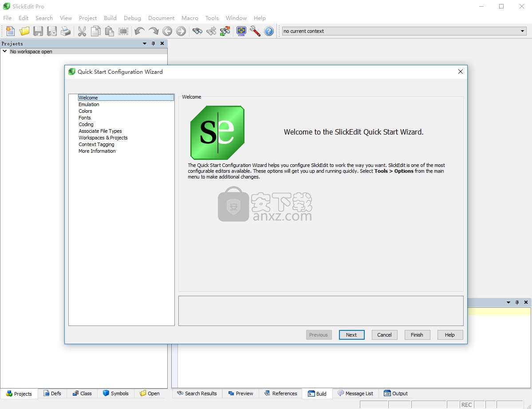
Task: Click the Next button in wizard
Action: 351,334
